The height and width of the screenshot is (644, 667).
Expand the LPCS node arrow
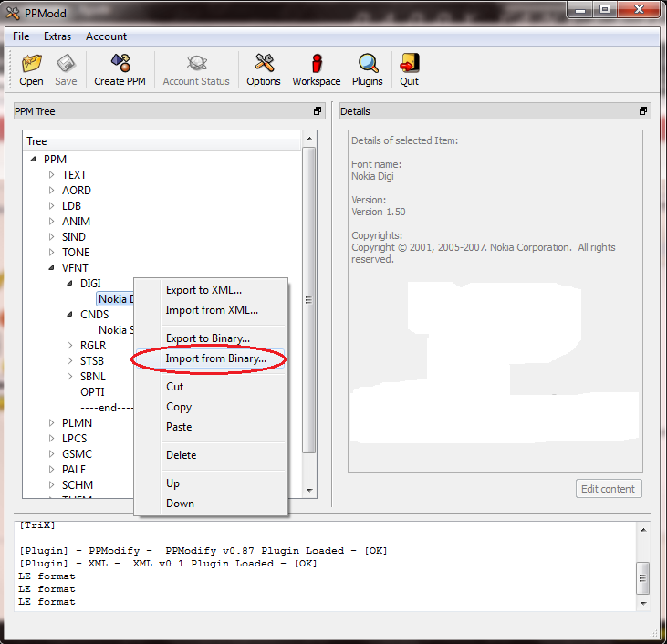(x=51, y=439)
